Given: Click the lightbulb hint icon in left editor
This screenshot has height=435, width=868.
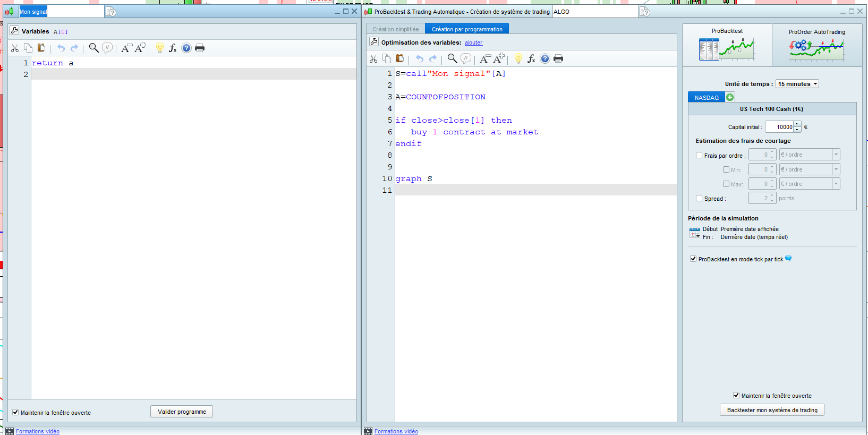Looking at the screenshot, I should pos(159,48).
